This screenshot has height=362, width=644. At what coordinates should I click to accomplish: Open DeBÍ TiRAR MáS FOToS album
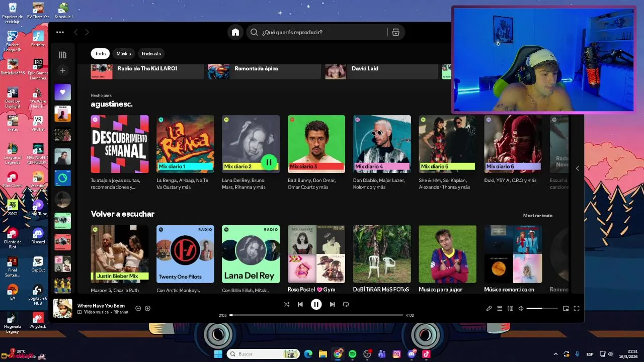point(382,254)
